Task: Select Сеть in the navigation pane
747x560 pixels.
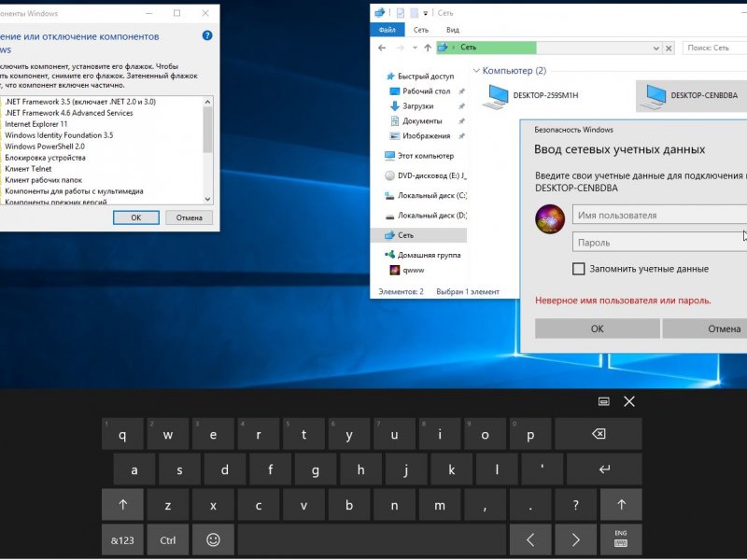Action: click(x=418, y=235)
